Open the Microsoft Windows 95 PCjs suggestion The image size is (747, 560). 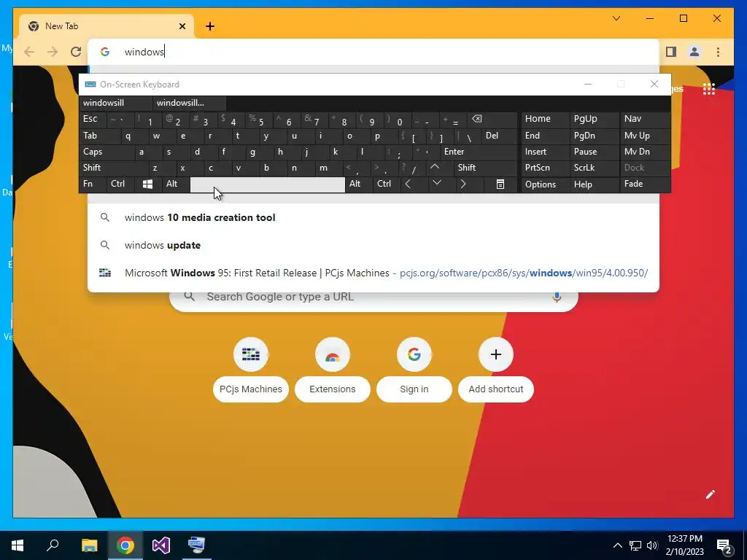coord(373,273)
